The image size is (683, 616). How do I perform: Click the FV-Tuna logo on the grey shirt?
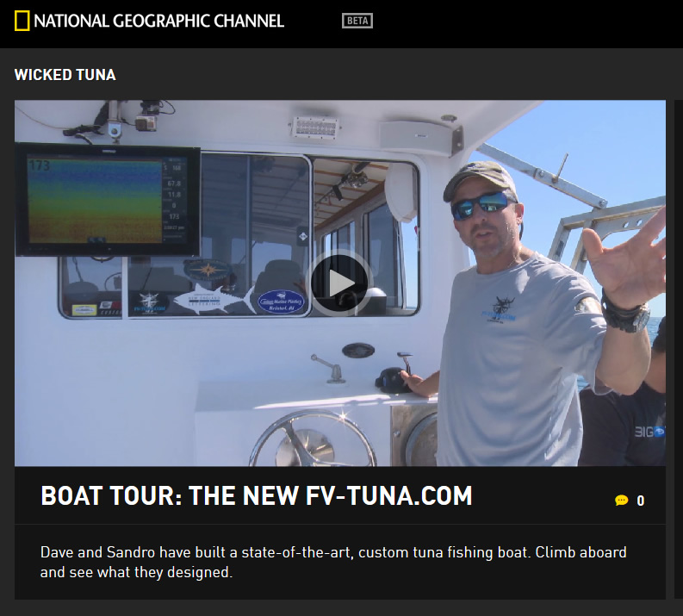[x=500, y=310]
